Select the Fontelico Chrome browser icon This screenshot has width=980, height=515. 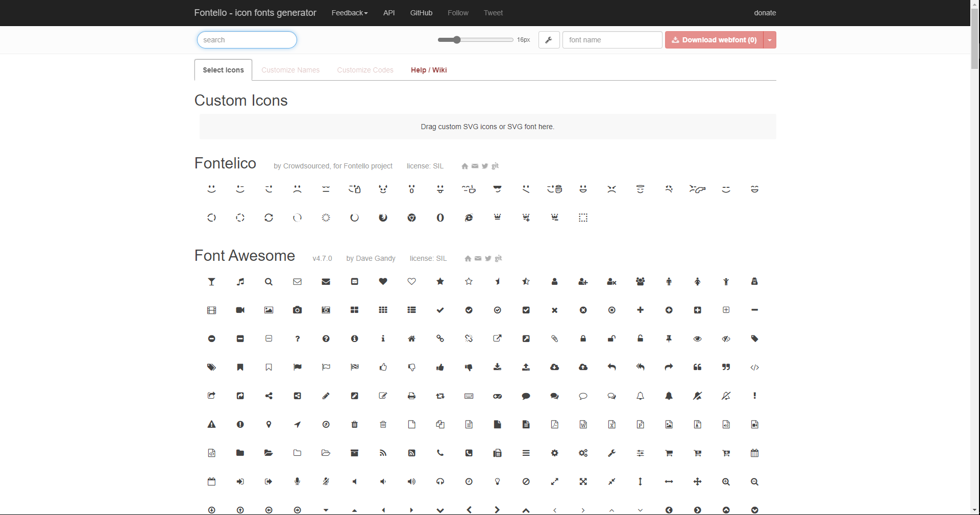(x=411, y=218)
